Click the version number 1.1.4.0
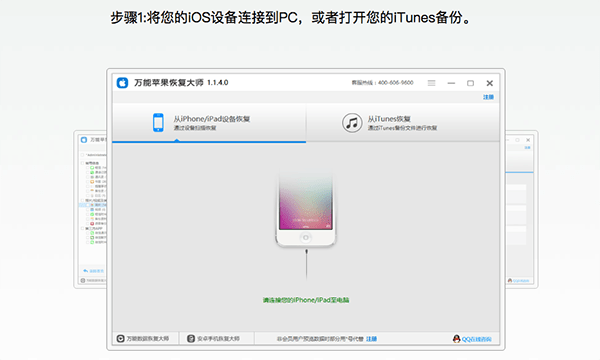Screen dimensions: 600x360 pyautogui.click(x=217, y=83)
